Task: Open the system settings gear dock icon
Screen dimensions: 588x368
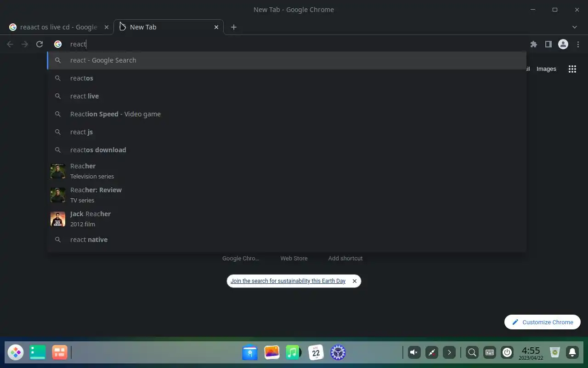Action: pos(338,353)
